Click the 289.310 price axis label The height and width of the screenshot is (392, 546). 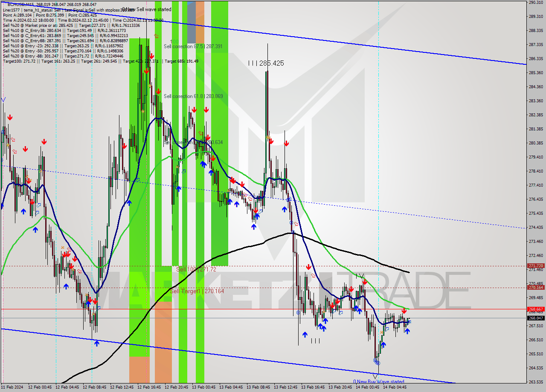click(x=536, y=17)
